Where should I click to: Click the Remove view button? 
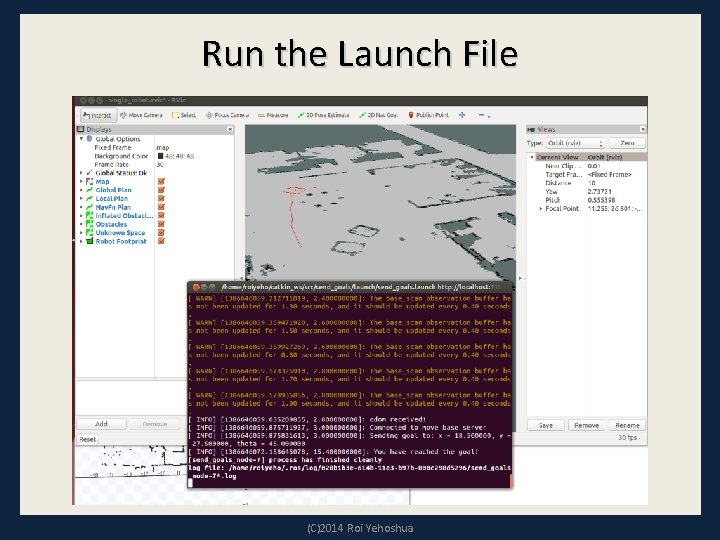(x=586, y=425)
